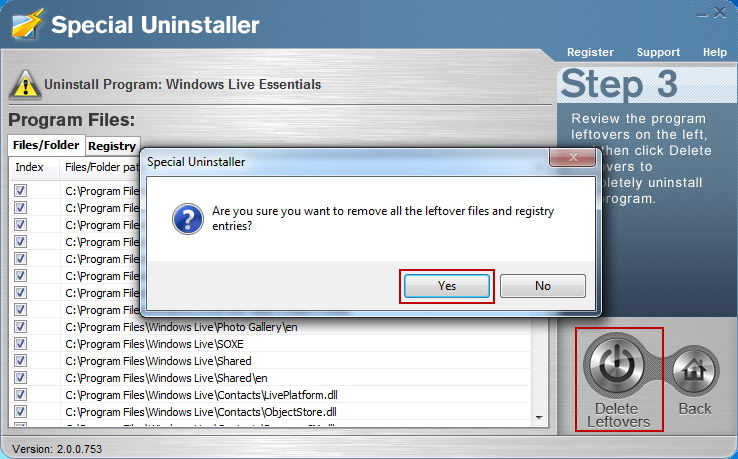Select the C:\Program Files\Windows Live\SOXE path

154,344
